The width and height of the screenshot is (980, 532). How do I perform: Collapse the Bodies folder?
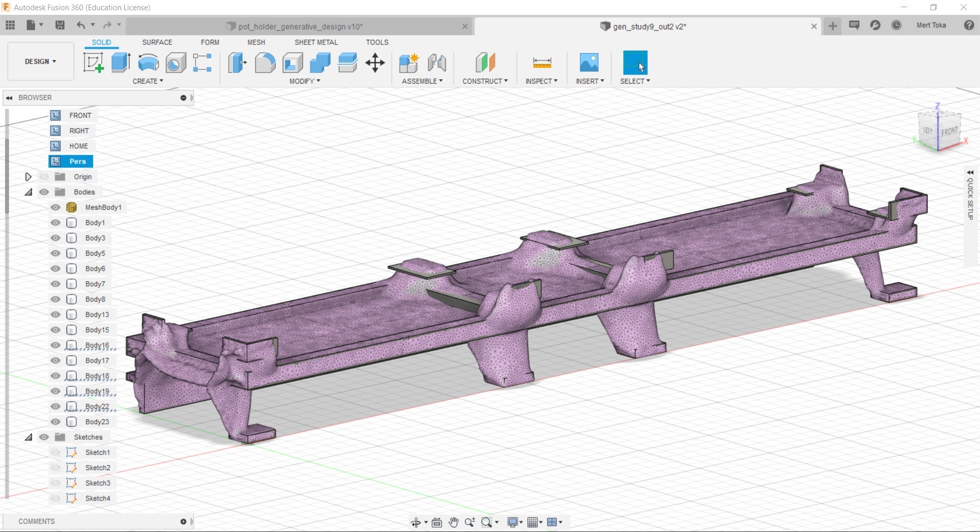click(x=29, y=192)
